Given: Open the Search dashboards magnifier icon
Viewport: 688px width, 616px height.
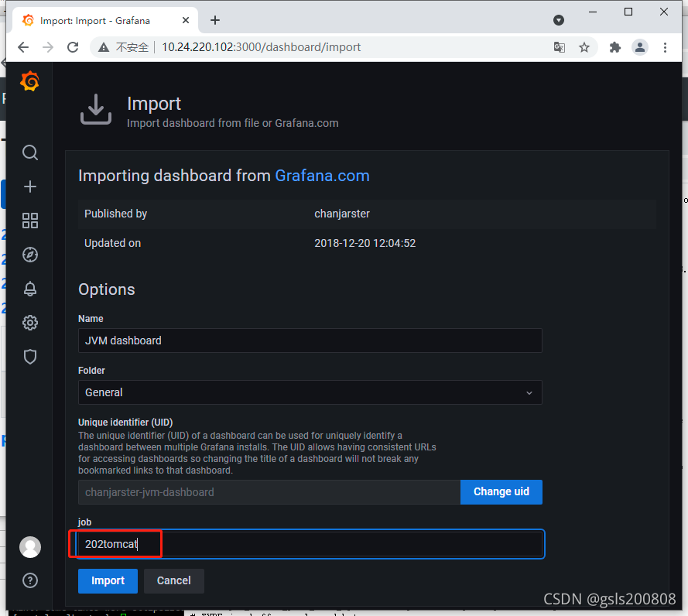Looking at the screenshot, I should (x=30, y=152).
